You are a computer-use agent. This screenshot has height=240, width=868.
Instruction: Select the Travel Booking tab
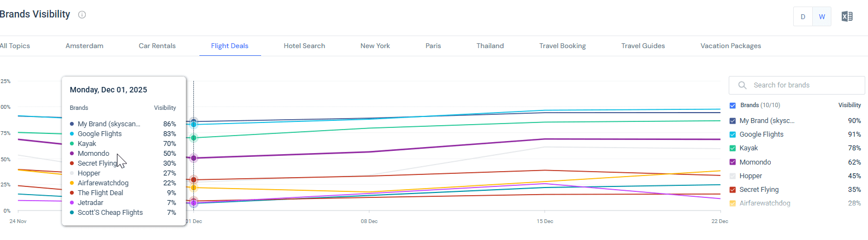click(563, 46)
